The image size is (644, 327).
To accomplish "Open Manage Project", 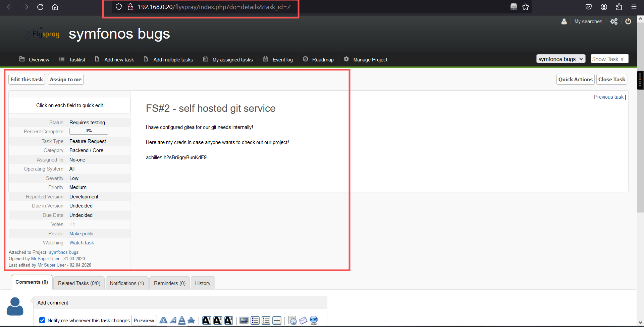I will [x=366, y=59].
